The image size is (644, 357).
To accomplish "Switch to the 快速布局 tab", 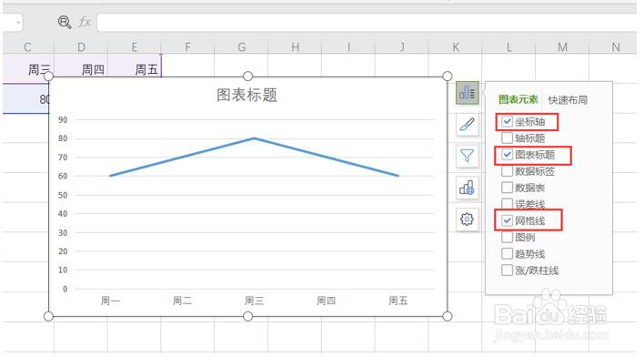I will click(568, 100).
